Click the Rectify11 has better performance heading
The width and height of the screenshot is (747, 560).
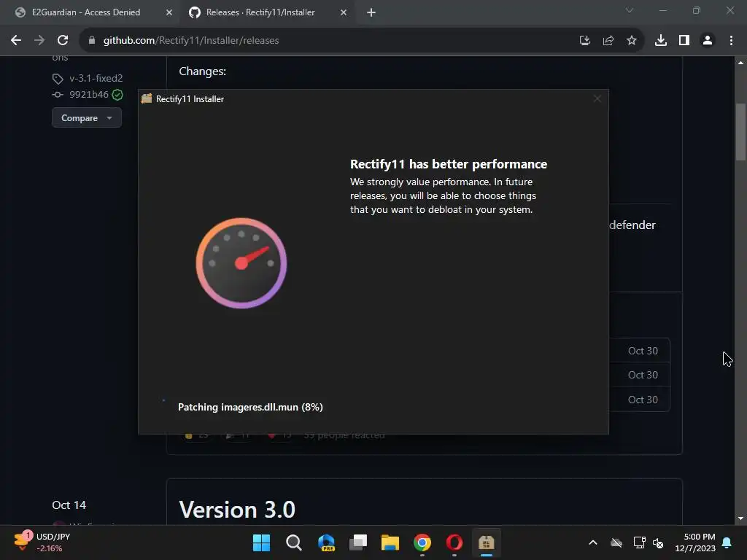point(449,164)
